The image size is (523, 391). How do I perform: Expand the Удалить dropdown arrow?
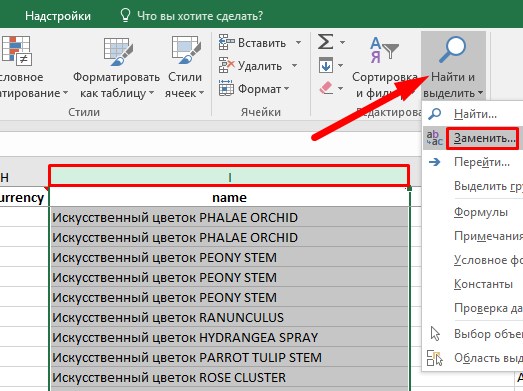coord(294,65)
